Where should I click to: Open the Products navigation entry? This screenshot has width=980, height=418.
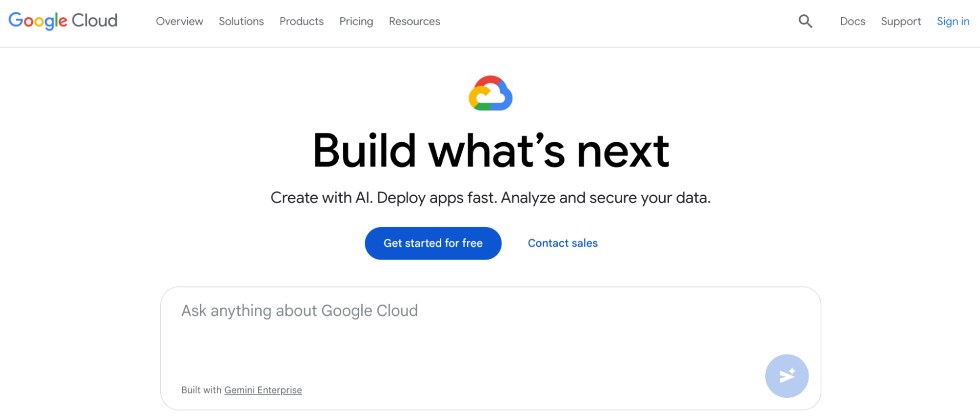(301, 21)
